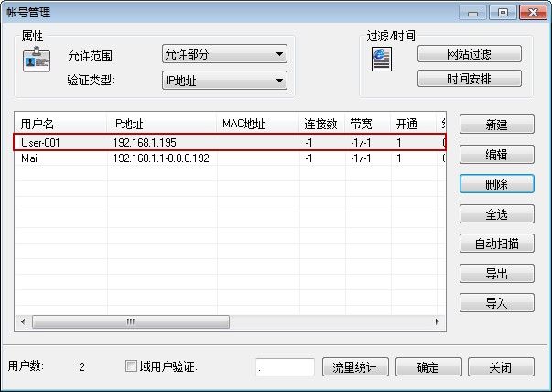552x392 pixels.
Task: Minimize the 帐号管理 window
Action: point(472,13)
